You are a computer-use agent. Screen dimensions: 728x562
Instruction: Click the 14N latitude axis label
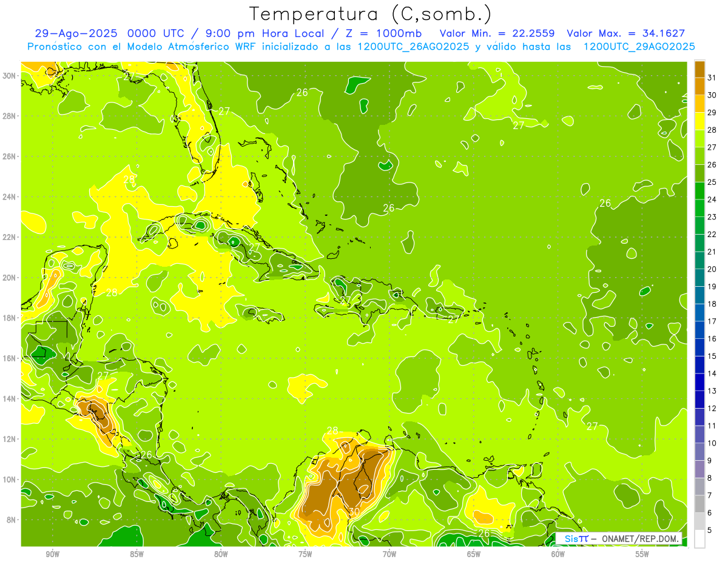[10, 399]
